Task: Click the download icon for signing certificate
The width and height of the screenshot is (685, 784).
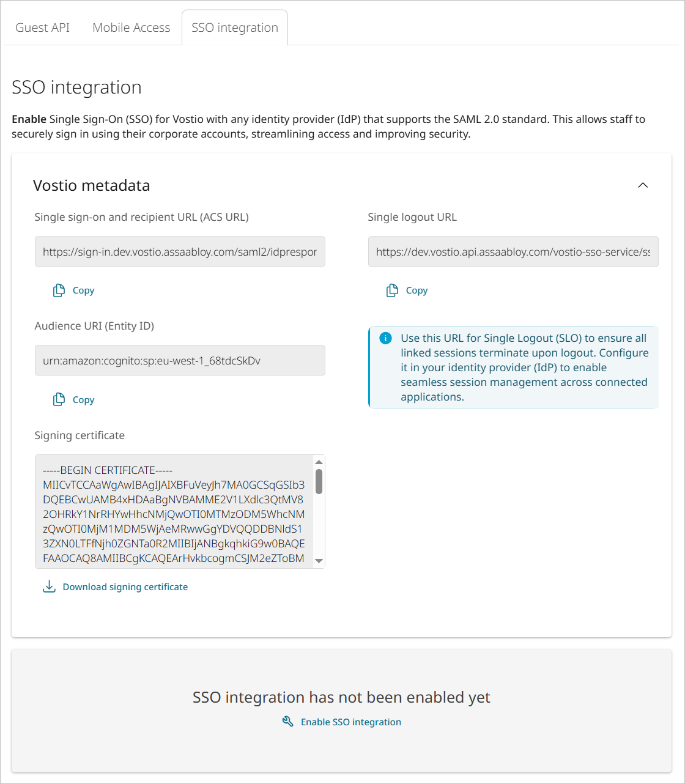Action: [x=49, y=587]
